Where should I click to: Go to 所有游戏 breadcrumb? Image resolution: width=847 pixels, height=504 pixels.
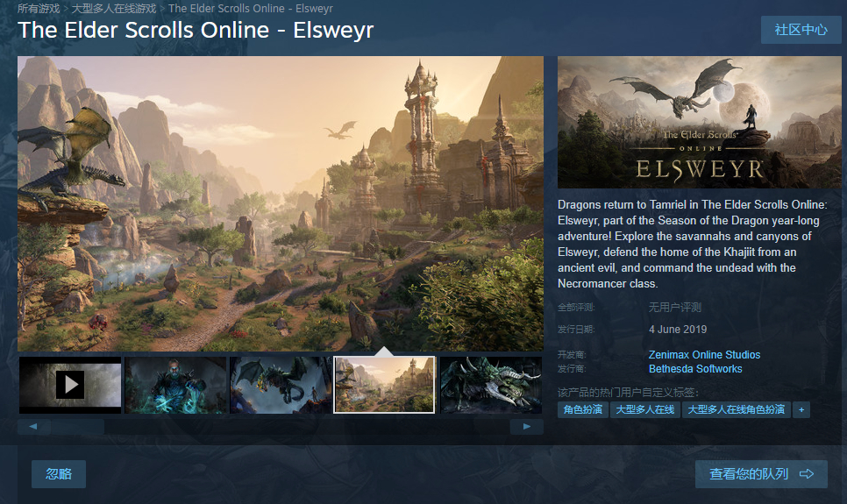[39, 9]
